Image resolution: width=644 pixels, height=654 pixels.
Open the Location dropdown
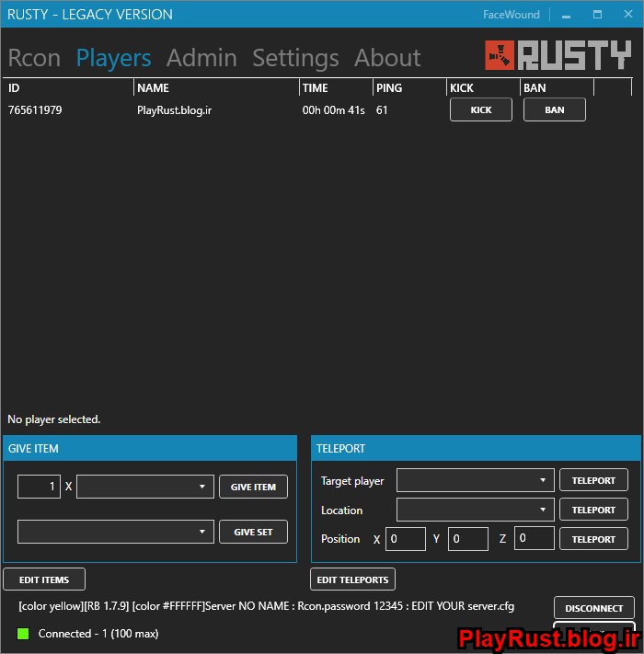pyautogui.click(x=475, y=510)
